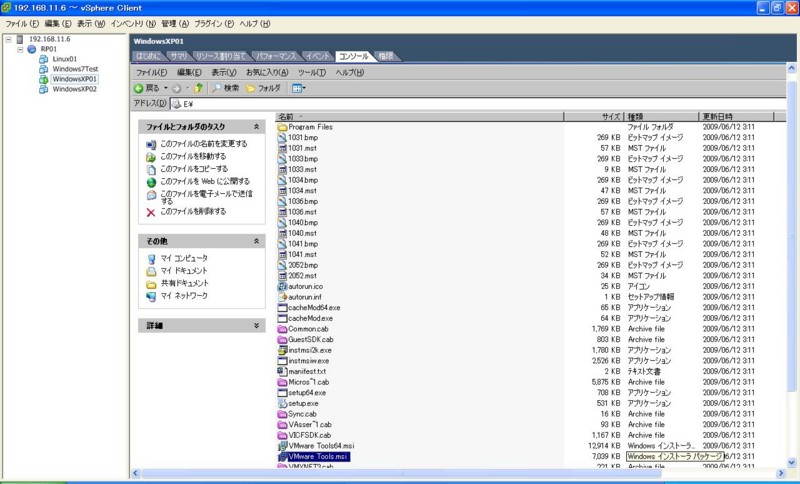This screenshot has height=484, width=800.
Task: Click the Forward arrow icon in Explorer
Action: (x=177, y=88)
